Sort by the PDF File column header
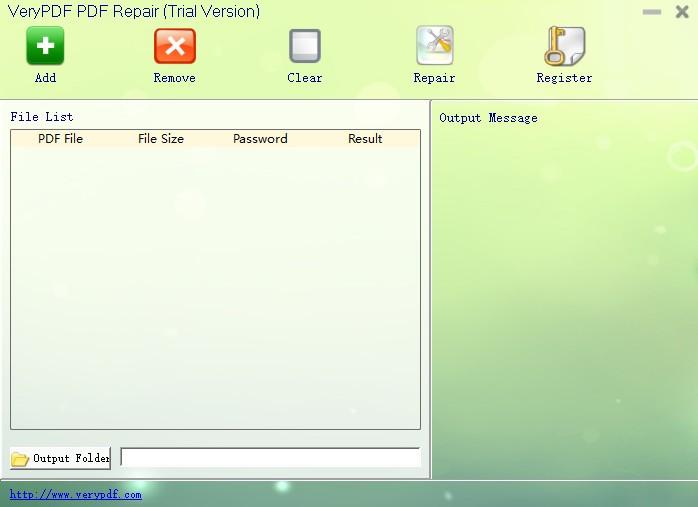 [x=61, y=139]
